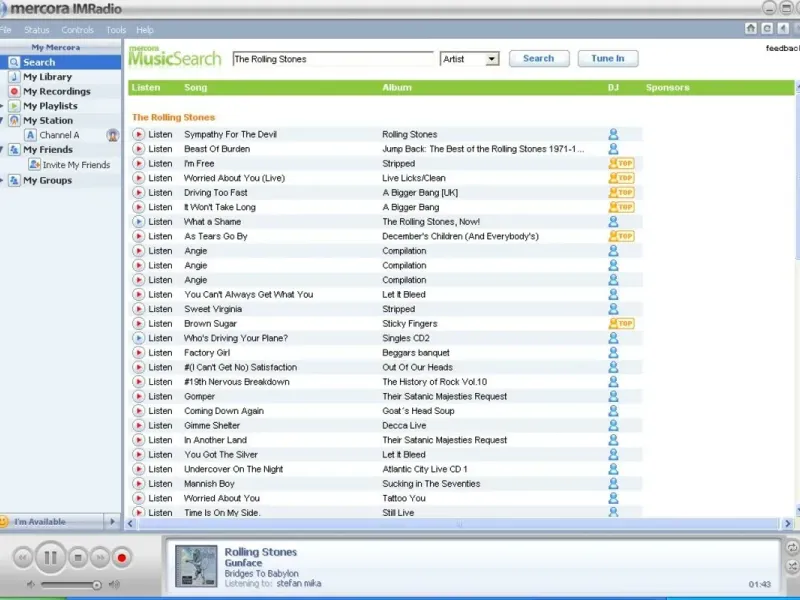Click DJ icon for Tattoo You album row
Viewport: 800px width, 600px height.
(x=613, y=498)
